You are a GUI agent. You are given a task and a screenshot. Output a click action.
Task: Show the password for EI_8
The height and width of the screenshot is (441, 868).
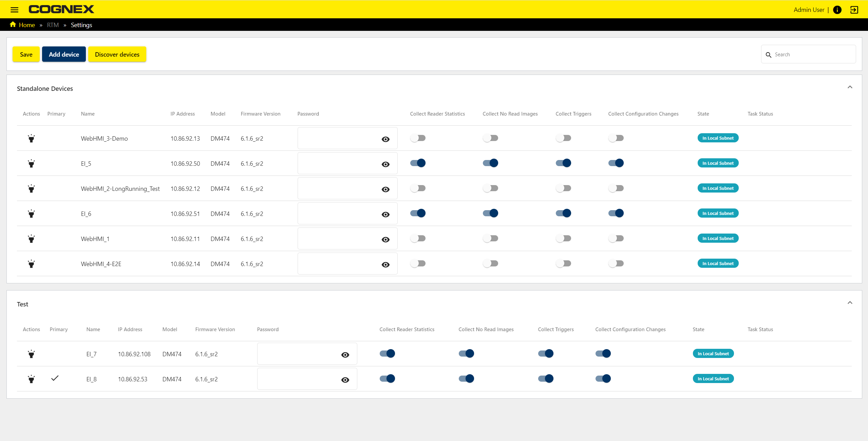[345, 379]
